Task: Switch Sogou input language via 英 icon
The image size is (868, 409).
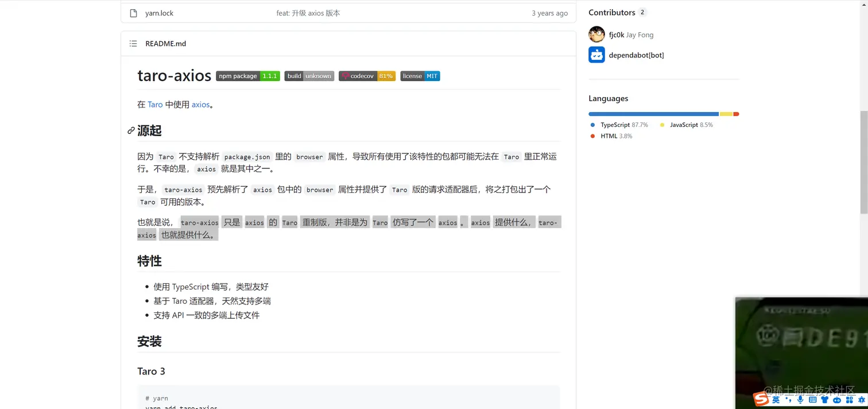Action: [x=776, y=400]
